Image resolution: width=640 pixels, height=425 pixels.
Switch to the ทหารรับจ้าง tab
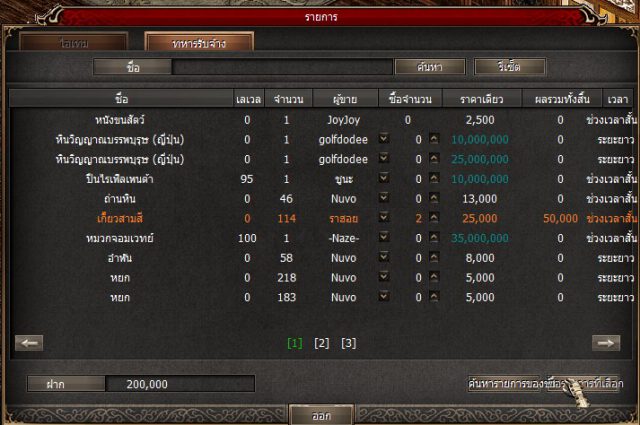(x=199, y=42)
